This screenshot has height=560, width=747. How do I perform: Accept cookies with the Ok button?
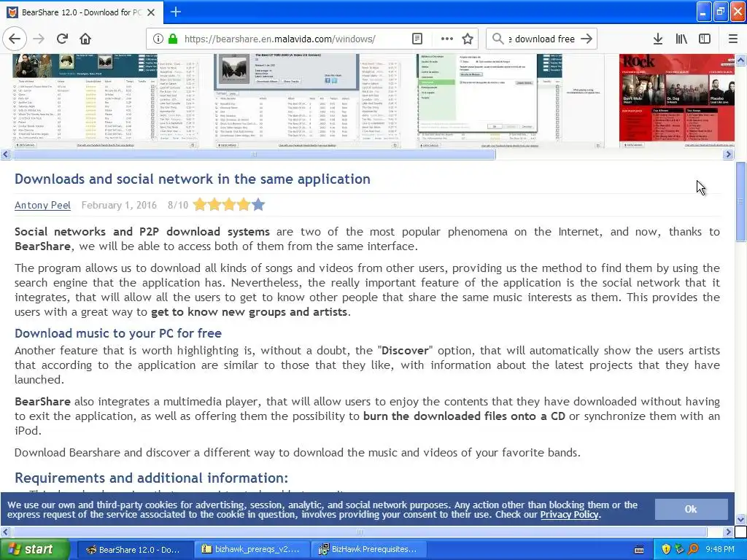click(691, 509)
